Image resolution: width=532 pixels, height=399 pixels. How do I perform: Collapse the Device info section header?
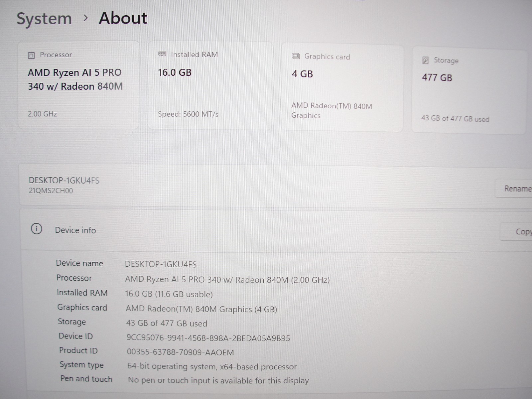(276, 229)
